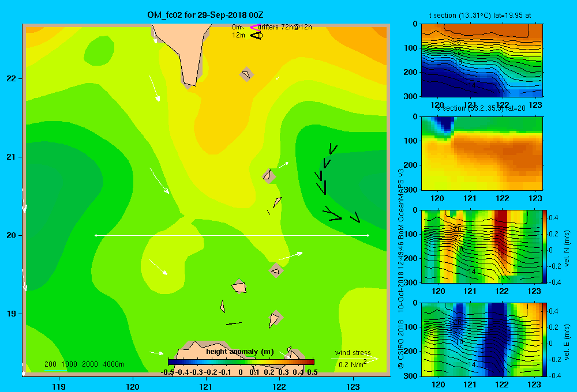Click the vel. N vertical colorbar
This screenshot has width=577, height=392.
click(x=545, y=247)
